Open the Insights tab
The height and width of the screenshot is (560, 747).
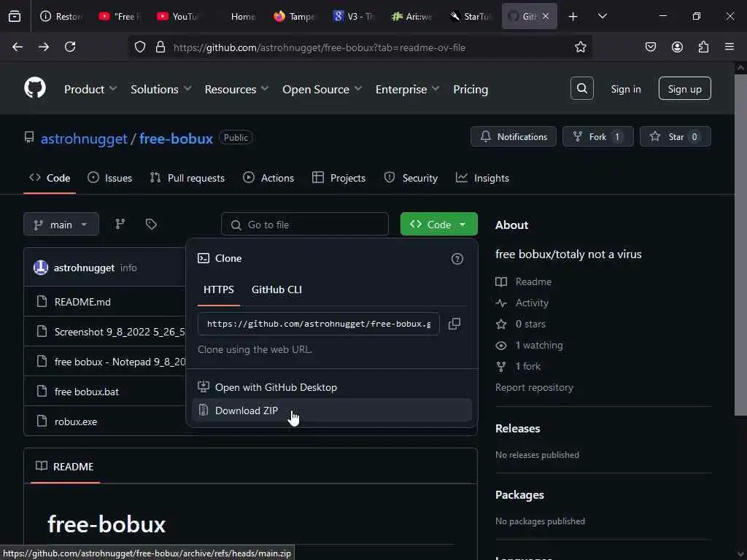tap(483, 178)
